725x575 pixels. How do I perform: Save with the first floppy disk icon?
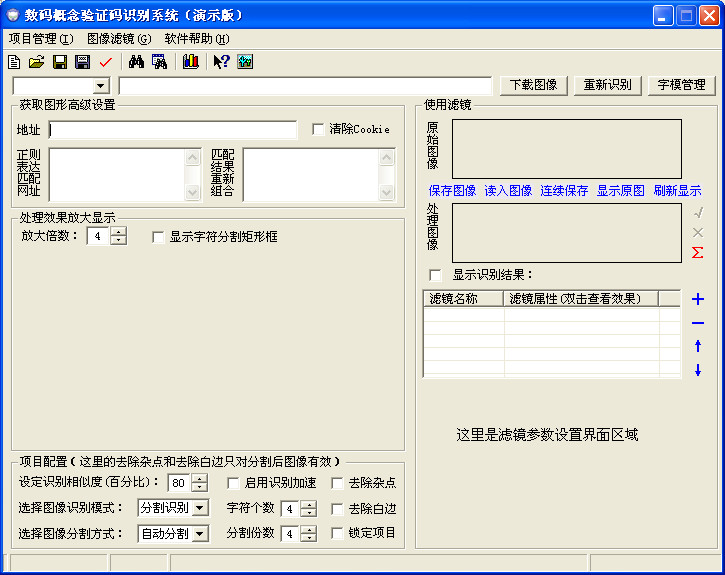(60, 61)
